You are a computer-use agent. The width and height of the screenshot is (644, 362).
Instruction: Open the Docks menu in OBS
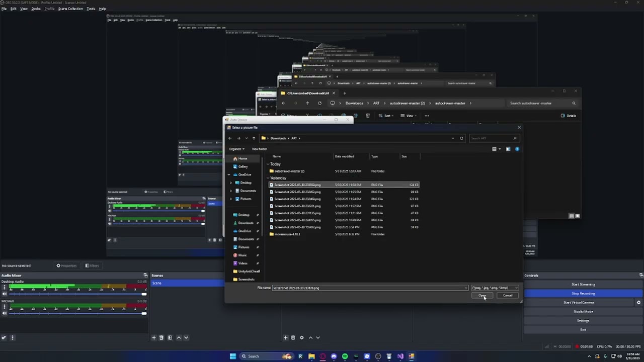36,9
